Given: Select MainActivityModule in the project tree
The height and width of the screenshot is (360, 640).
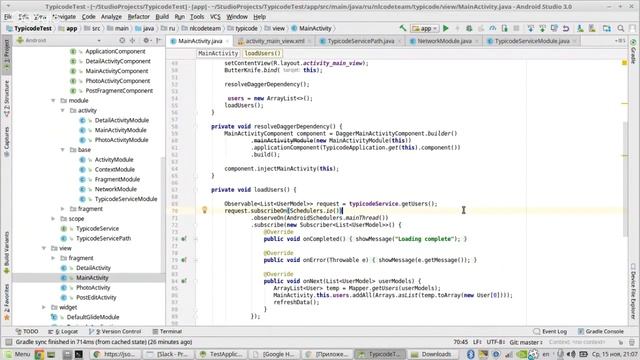Looking at the screenshot, I should click(x=120, y=130).
